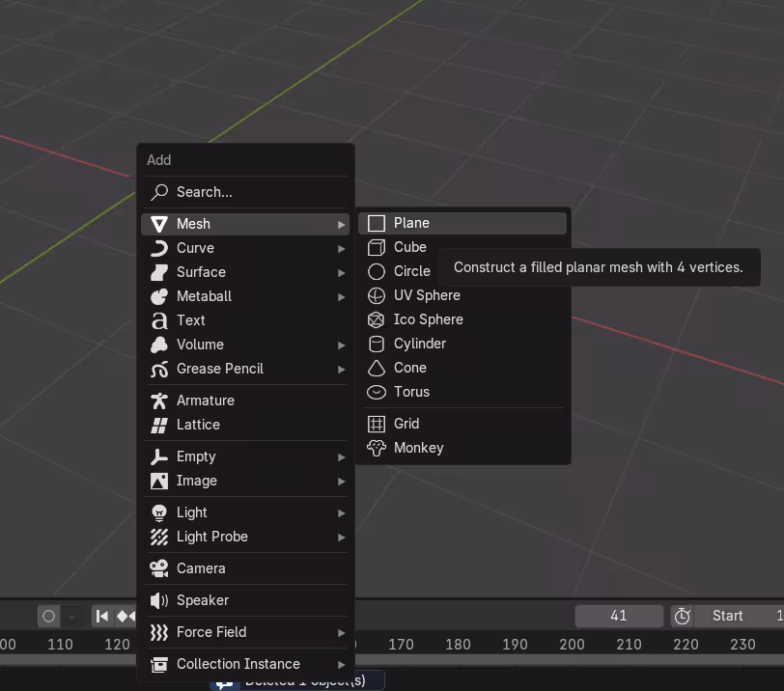Click the Search magnifier icon in Add menu
This screenshot has height=691, width=784.
(x=159, y=192)
